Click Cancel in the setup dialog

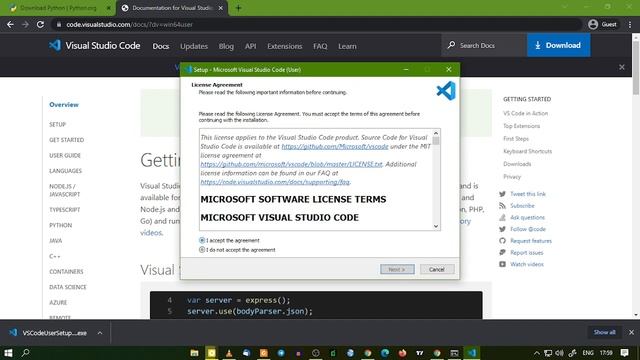[437, 269]
